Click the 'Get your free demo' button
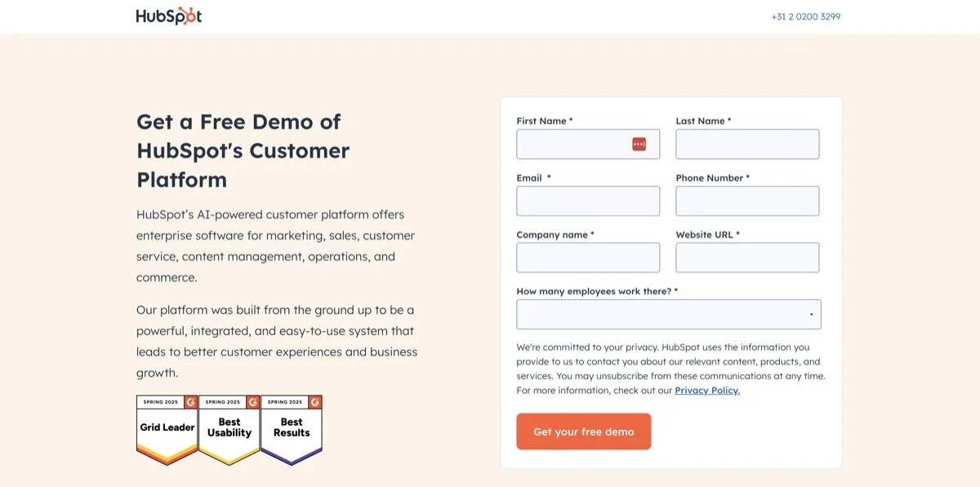 pyautogui.click(x=583, y=431)
